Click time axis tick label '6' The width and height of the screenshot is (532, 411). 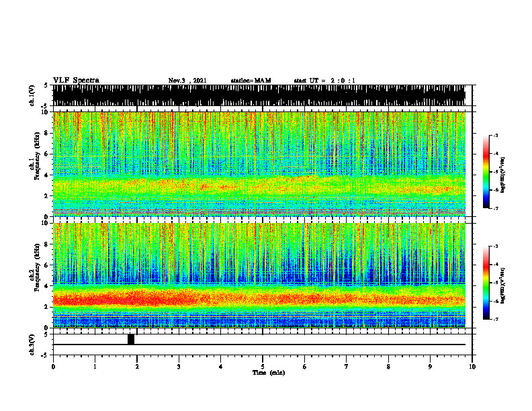coord(305,367)
